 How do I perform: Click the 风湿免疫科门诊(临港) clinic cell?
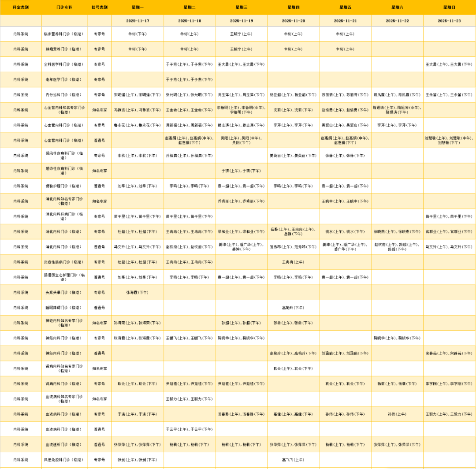64,460
